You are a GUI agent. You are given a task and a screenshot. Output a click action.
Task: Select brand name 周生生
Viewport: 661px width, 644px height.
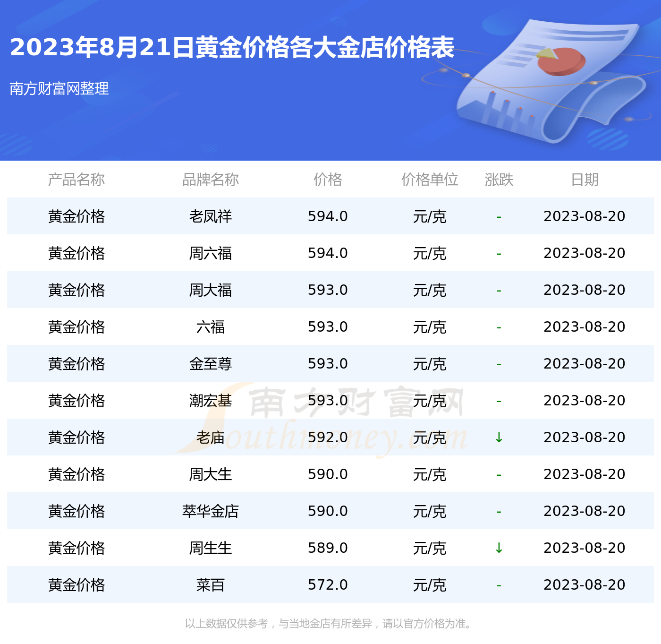pos(211,548)
